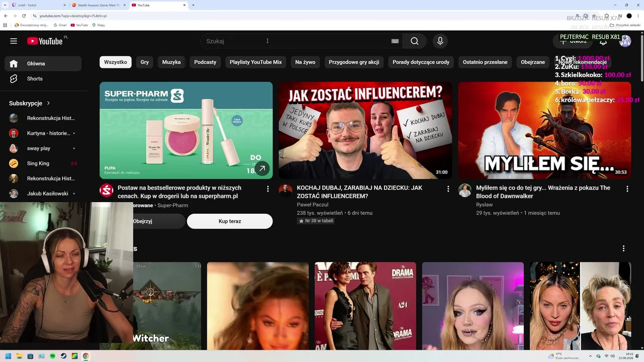Open Chrome three-dot menu
The image size is (644, 362).
click(638, 16)
